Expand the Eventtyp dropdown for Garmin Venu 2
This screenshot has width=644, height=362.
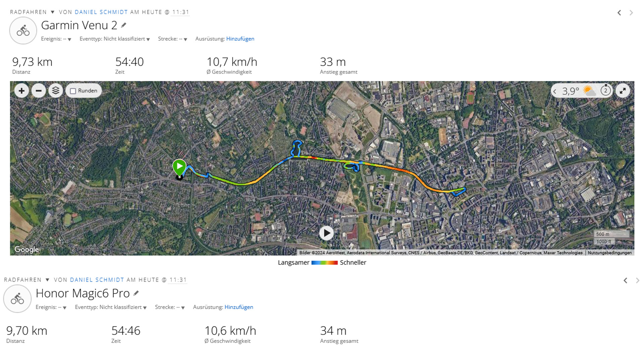[148, 39]
